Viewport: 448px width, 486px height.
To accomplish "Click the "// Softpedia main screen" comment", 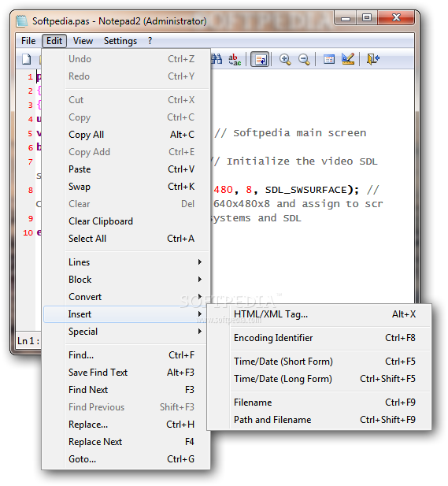I will tap(291, 133).
